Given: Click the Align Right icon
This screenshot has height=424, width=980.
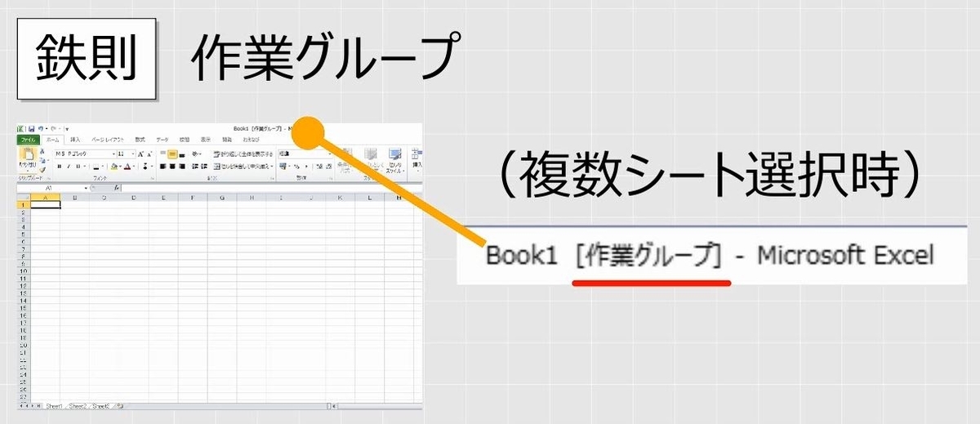Looking at the screenshot, I should pyautogui.click(x=181, y=167).
